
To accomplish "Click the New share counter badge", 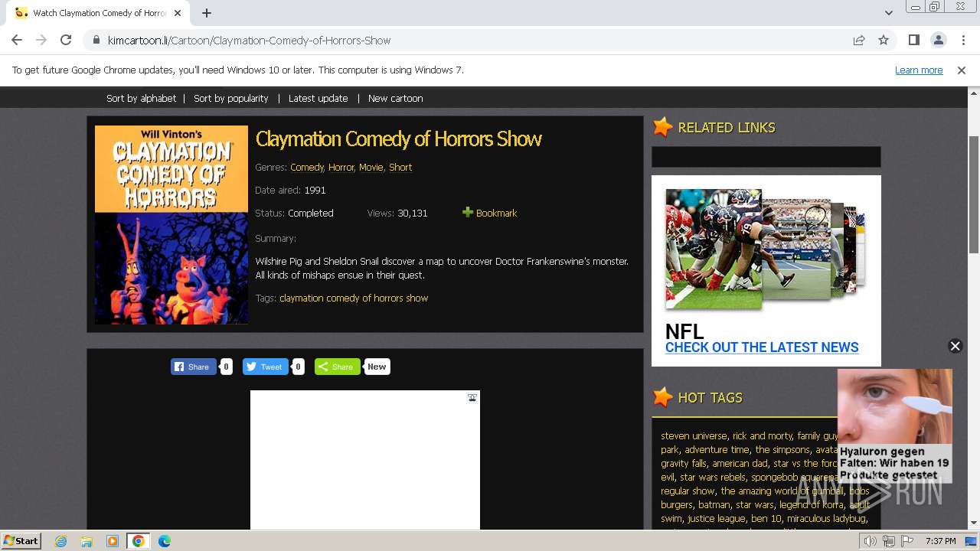I will [377, 367].
